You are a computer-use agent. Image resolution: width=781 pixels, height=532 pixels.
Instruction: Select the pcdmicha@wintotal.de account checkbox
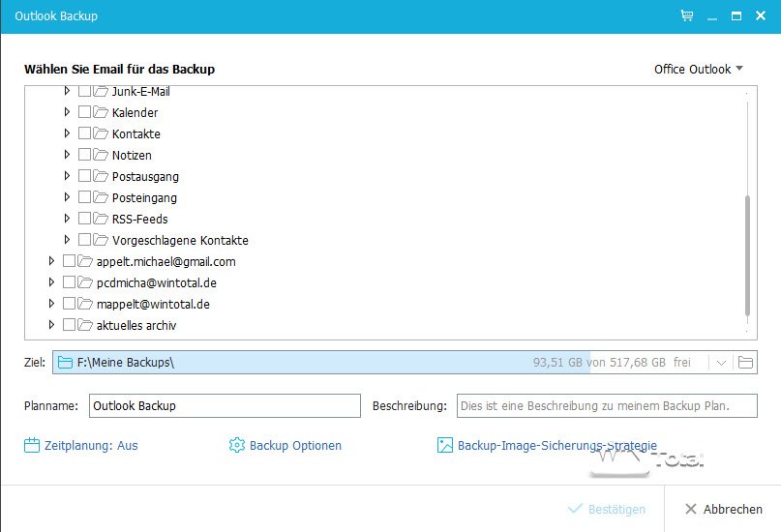click(70, 282)
